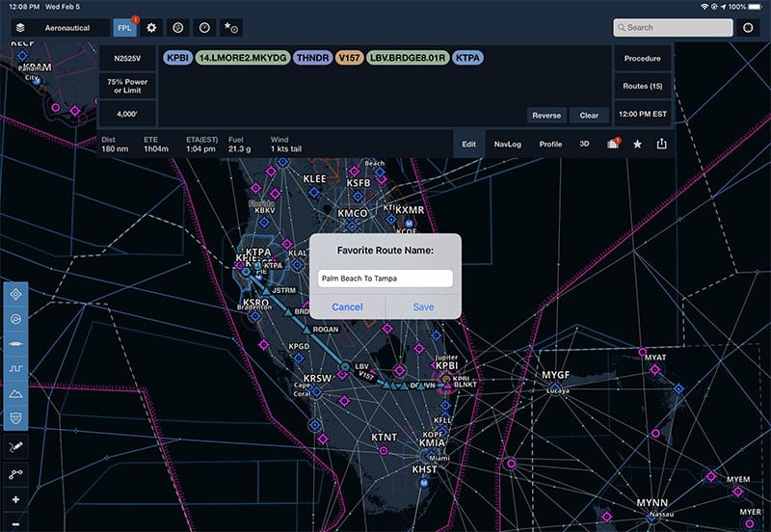Tap the MYGF airport on the map
The width and height of the screenshot is (771, 532).
[x=555, y=387]
